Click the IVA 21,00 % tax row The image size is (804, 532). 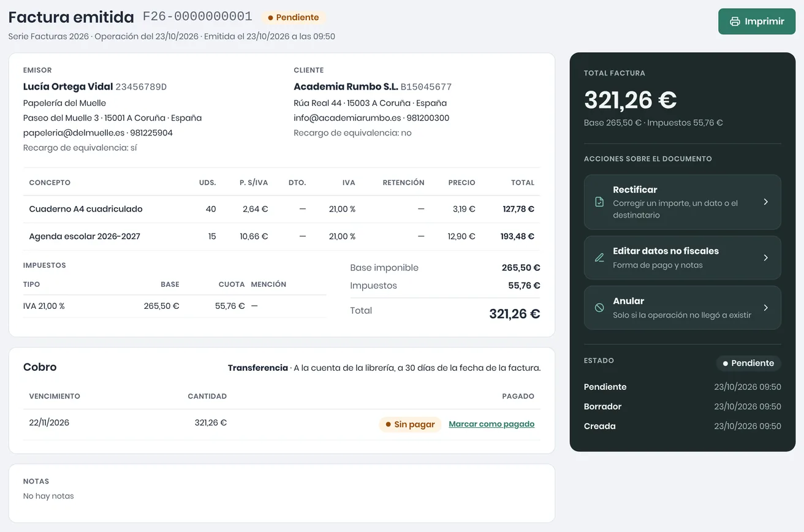click(x=175, y=306)
